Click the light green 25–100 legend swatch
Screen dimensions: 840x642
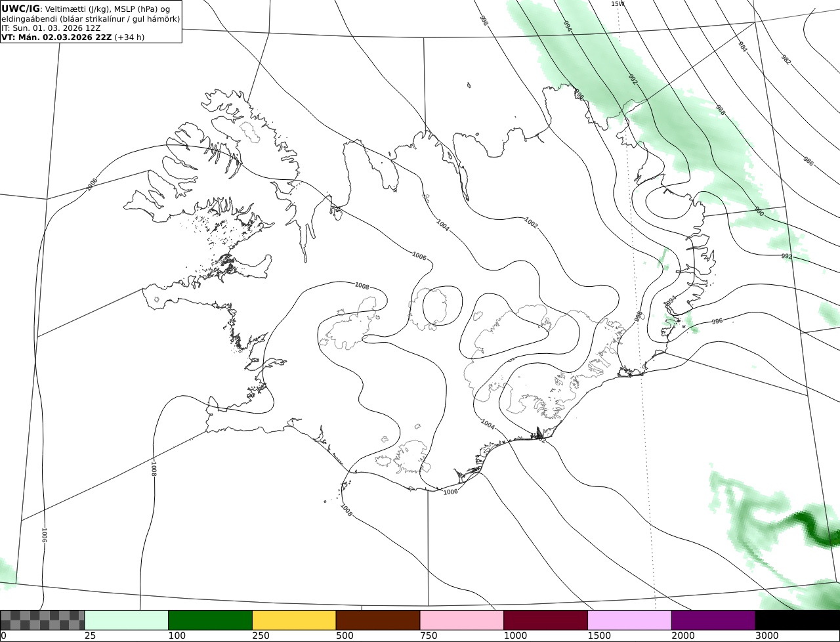[x=127, y=620]
